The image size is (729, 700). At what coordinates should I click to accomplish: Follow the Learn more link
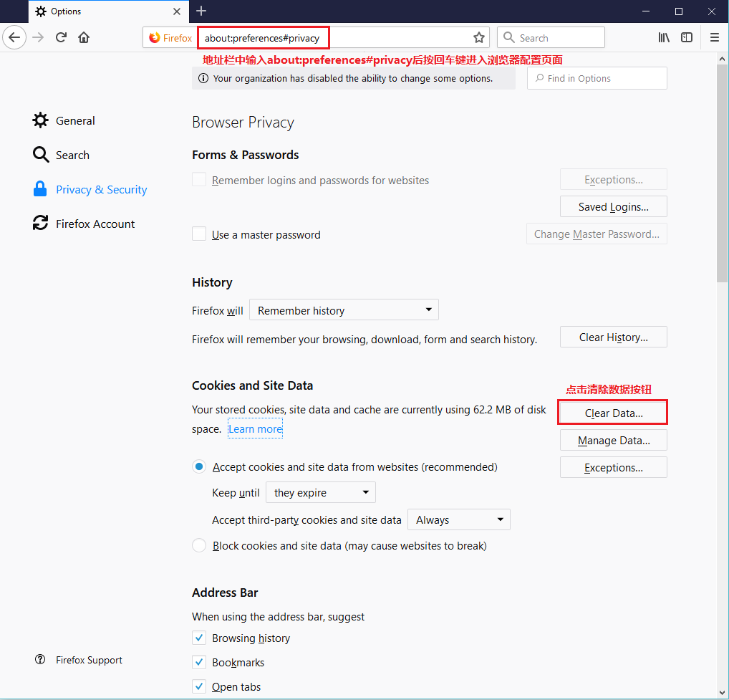255,429
